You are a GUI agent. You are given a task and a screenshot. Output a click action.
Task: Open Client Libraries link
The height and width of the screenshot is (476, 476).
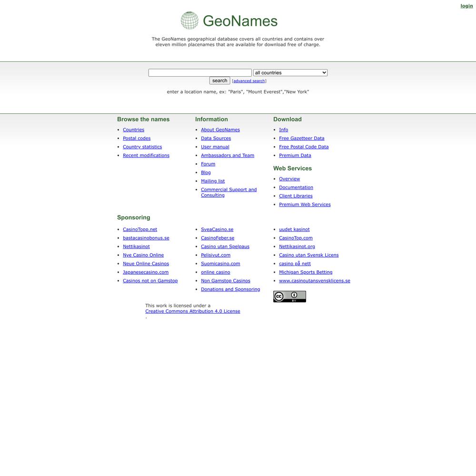pos(296,196)
